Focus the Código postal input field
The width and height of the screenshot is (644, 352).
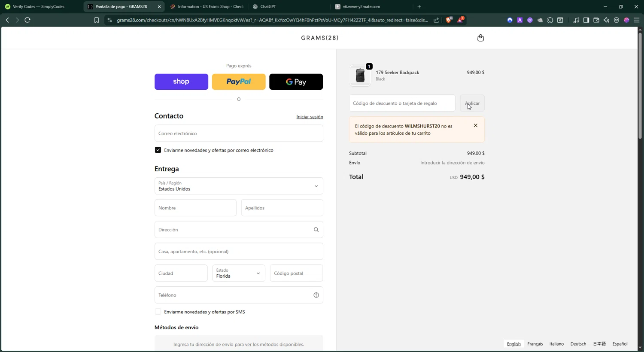click(x=296, y=273)
